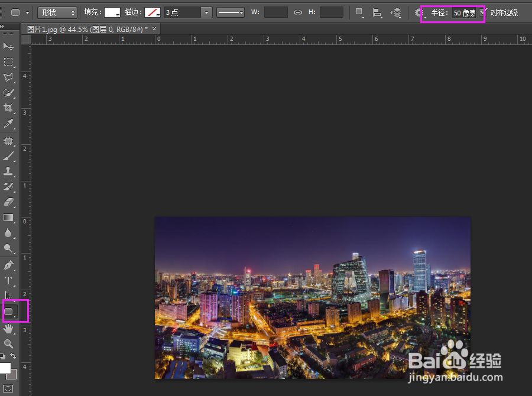532x396 pixels.
Task: Toggle the width-height link icon
Action: [298, 12]
